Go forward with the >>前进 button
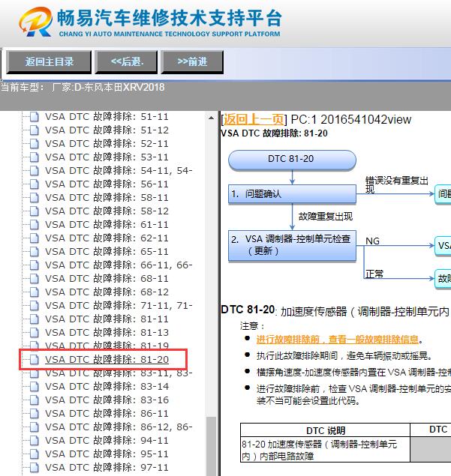Screen dimensions: 451x476 point(192,62)
